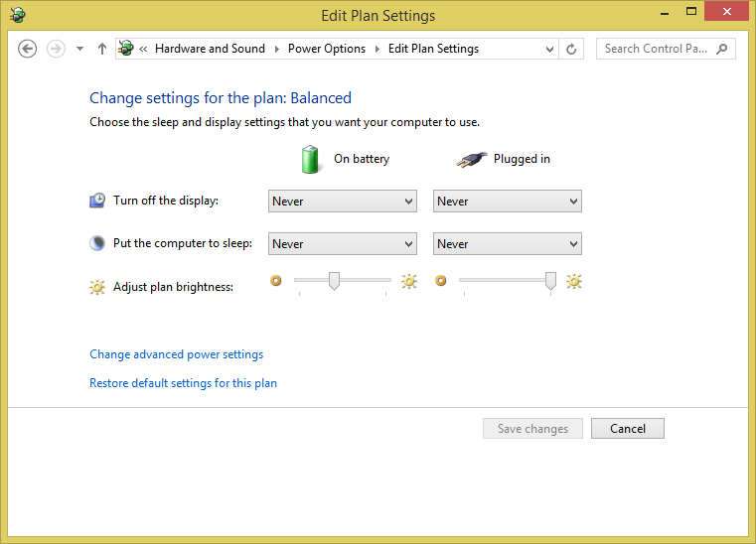Click the 'Turn off the display:' label
Image resolution: width=756 pixels, height=544 pixels.
coord(166,201)
